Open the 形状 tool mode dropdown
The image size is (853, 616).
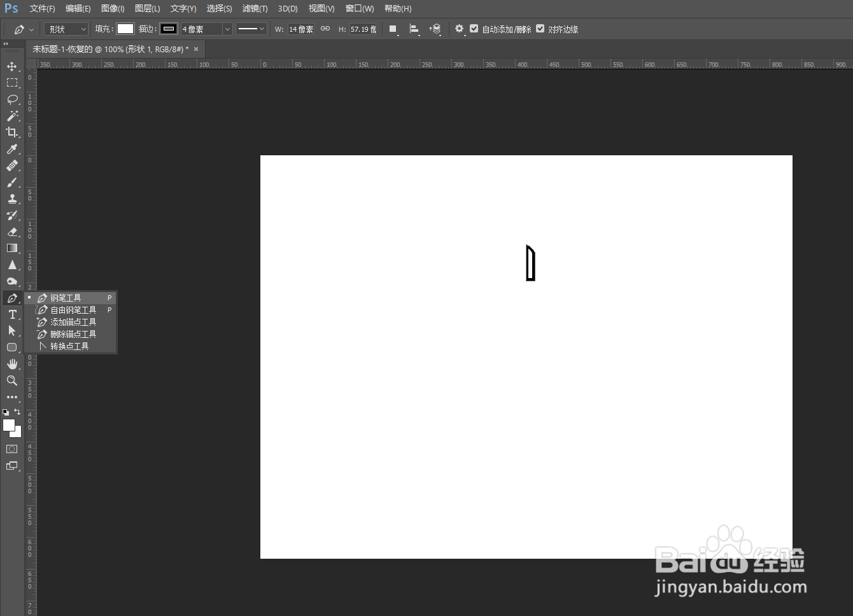[66, 29]
